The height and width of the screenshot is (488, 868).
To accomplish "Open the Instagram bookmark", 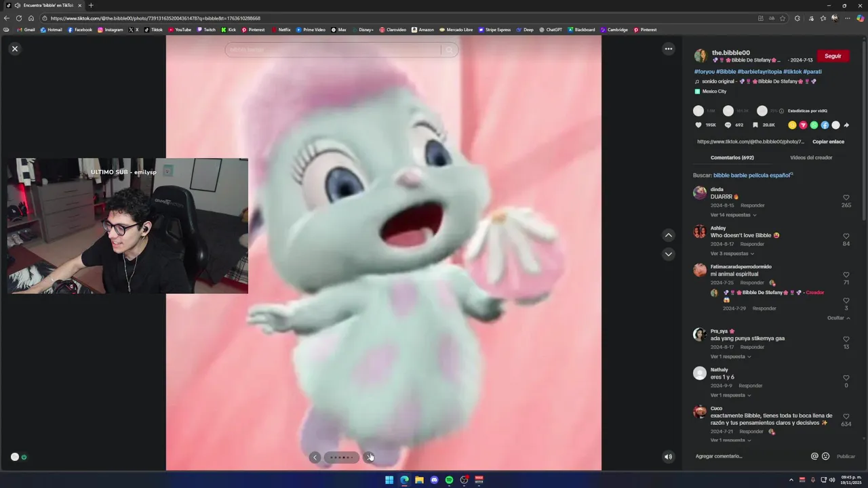I will click(x=111, y=30).
